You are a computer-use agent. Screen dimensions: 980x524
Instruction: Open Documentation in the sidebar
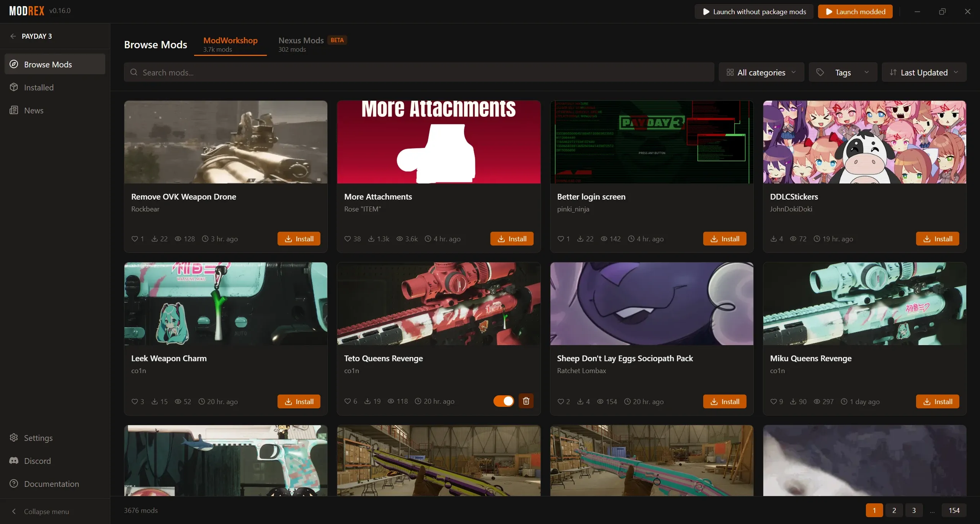(55, 484)
